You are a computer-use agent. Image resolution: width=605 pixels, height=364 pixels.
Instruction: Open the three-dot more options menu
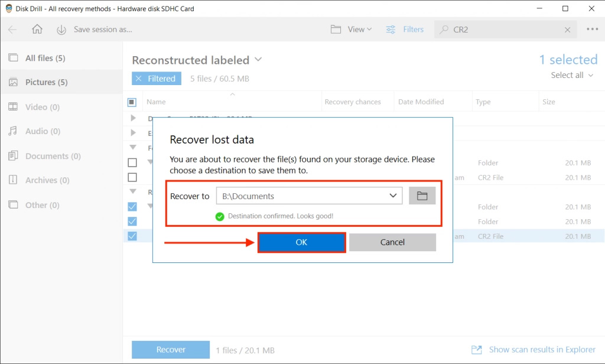pyautogui.click(x=592, y=29)
